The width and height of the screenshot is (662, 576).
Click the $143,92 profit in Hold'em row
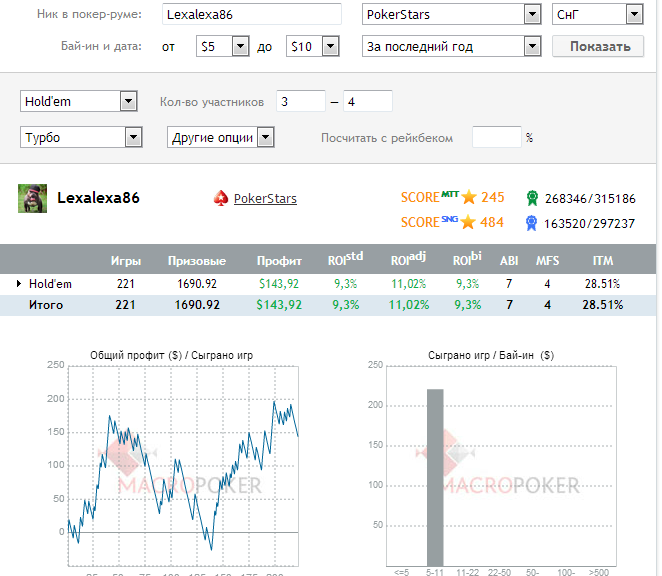click(x=279, y=284)
